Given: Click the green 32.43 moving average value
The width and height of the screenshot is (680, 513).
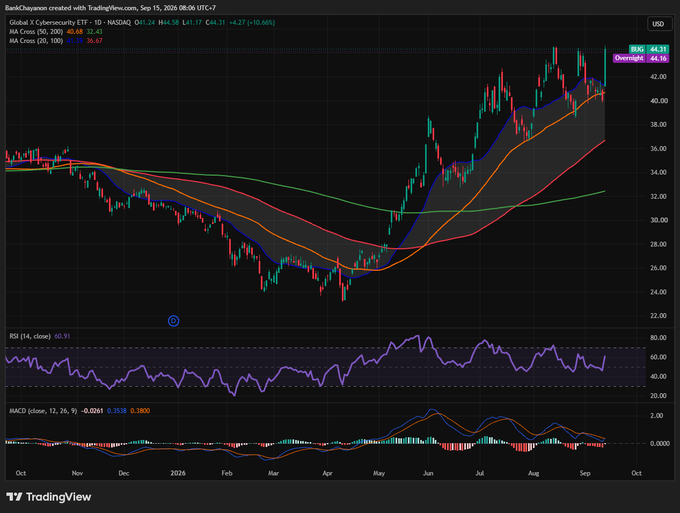Looking at the screenshot, I should [x=94, y=32].
